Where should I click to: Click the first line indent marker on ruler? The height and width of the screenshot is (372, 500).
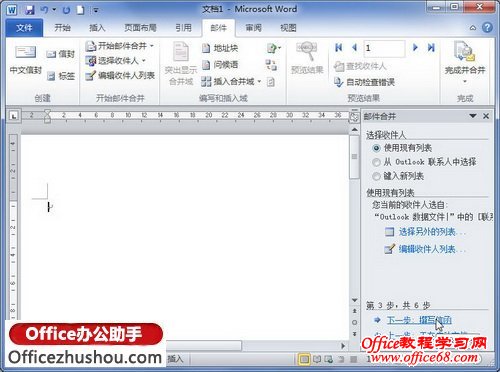coord(47,112)
